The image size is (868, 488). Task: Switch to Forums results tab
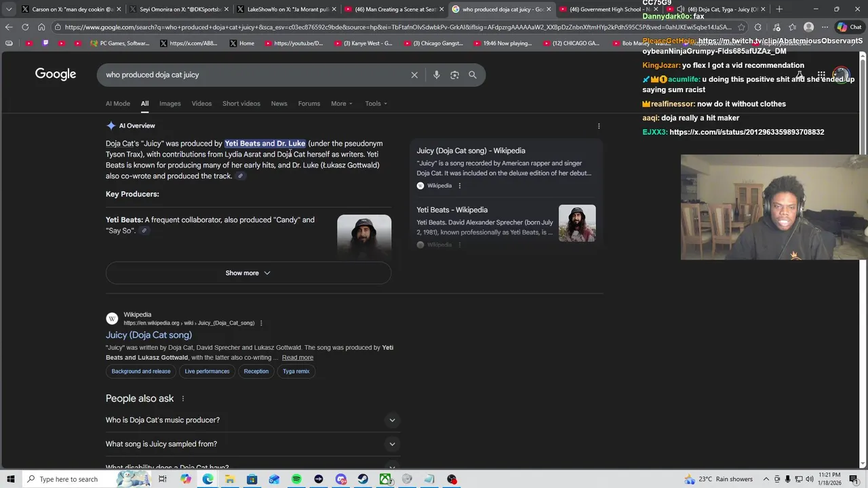309,104
